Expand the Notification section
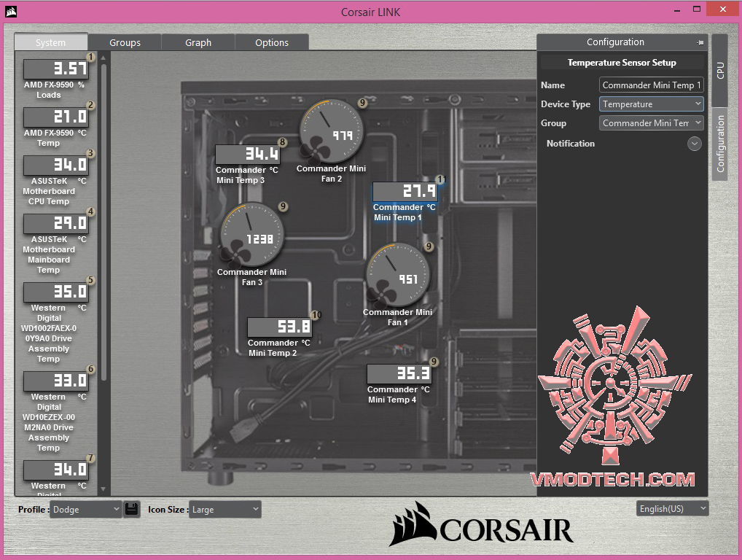This screenshot has width=742, height=560. click(x=694, y=144)
